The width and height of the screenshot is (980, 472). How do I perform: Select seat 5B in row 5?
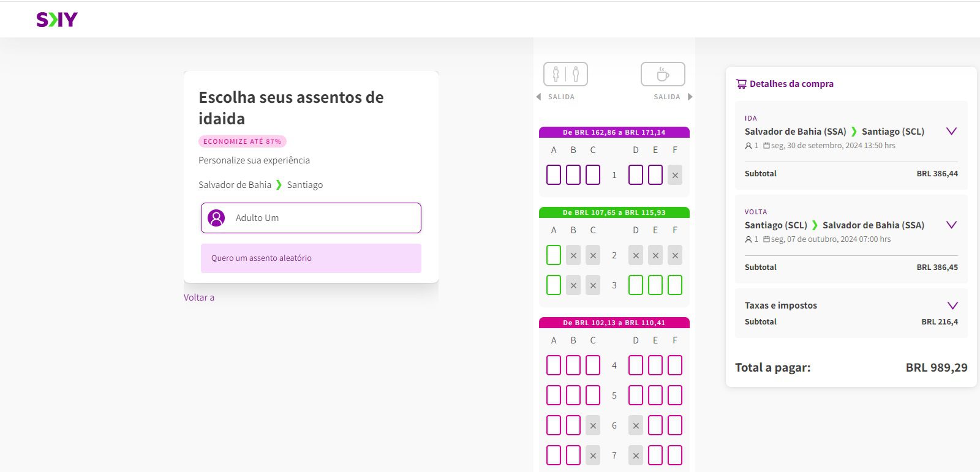coord(573,395)
